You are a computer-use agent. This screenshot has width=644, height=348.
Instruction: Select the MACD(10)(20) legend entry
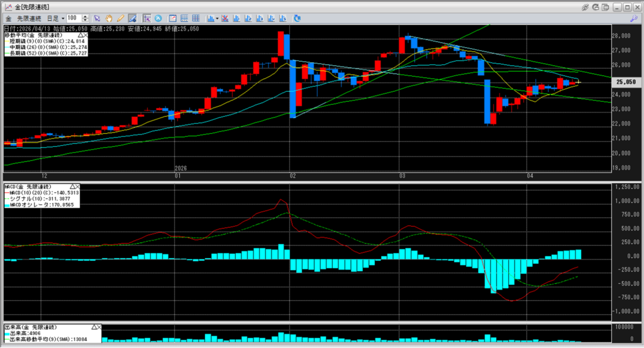pyautogui.click(x=42, y=192)
